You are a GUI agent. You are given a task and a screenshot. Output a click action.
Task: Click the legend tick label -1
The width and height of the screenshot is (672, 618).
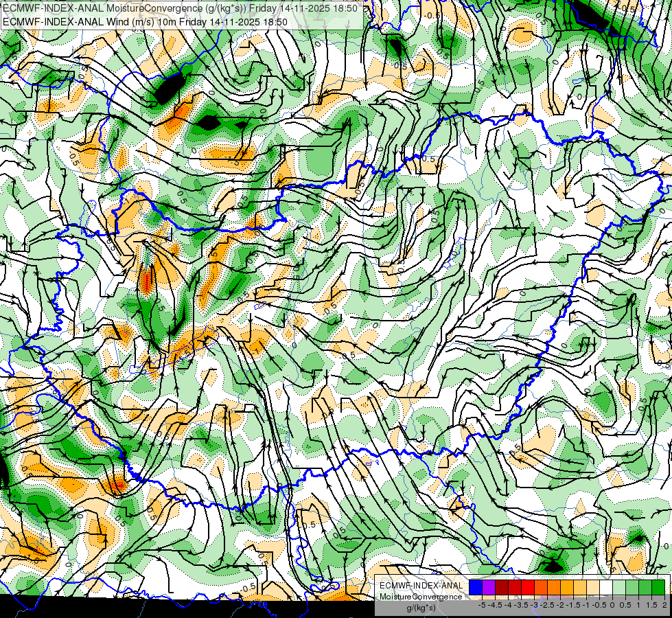pos(586,605)
